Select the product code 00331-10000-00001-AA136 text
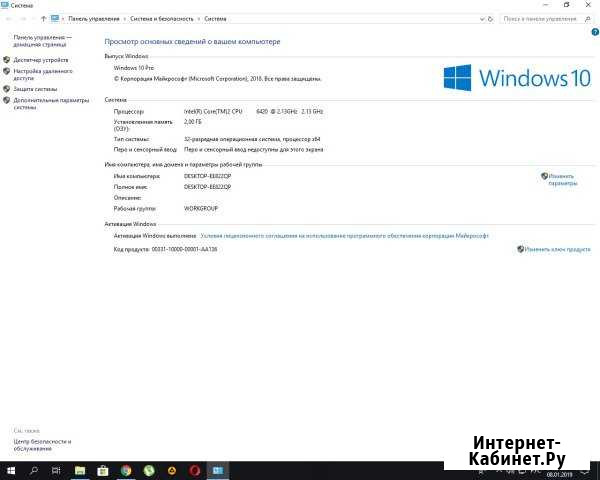The height and width of the screenshot is (480, 600). click(x=184, y=249)
